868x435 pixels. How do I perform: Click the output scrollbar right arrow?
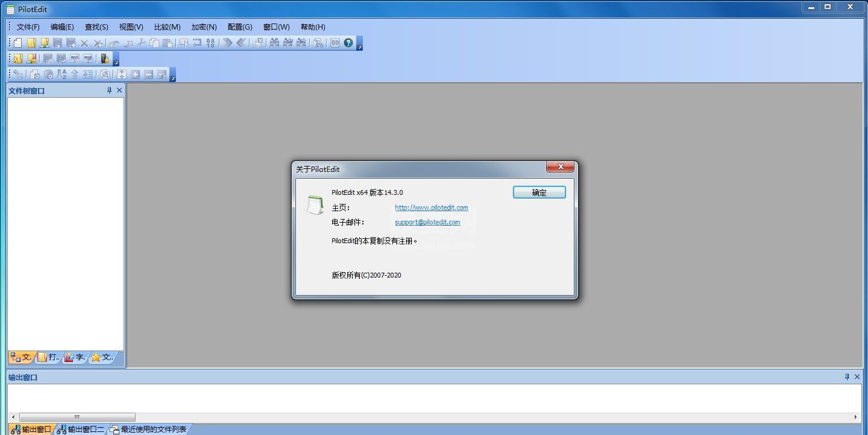coord(856,417)
